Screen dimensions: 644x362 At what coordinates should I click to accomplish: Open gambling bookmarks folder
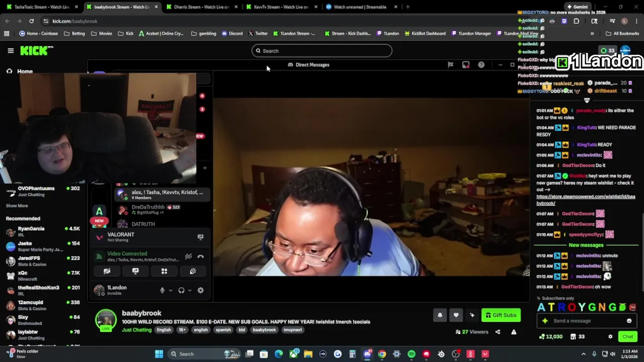click(203, 34)
